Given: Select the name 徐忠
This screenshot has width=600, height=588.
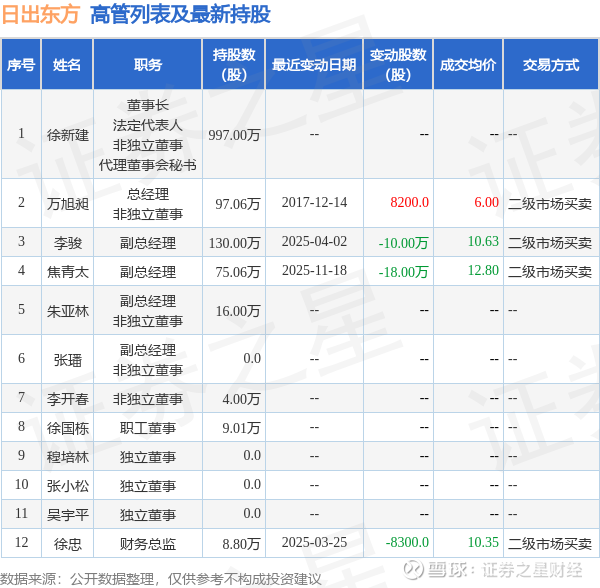Looking at the screenshot, I should pos(68,544).
